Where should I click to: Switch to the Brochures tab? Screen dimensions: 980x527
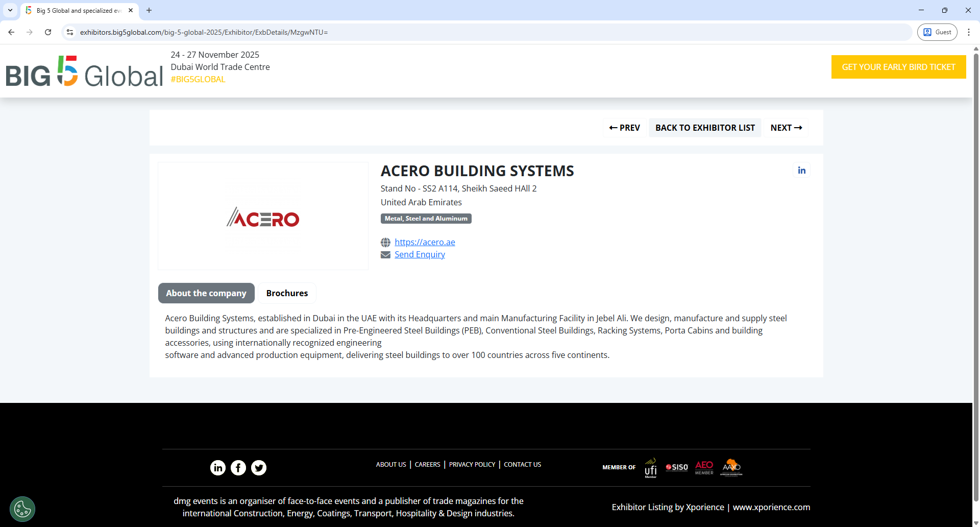287,293
